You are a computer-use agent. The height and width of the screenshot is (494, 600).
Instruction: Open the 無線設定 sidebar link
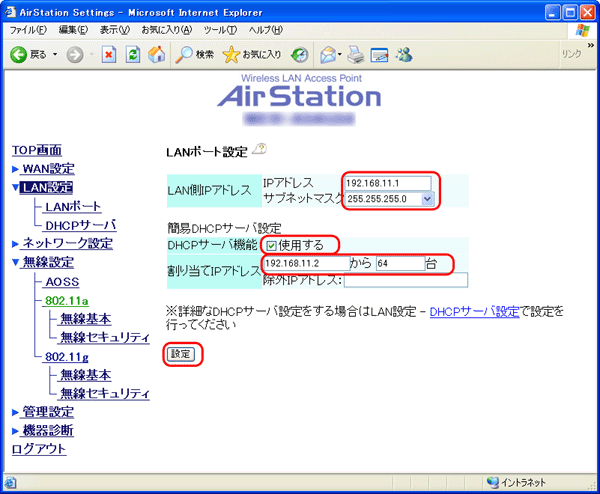click(x=48, y=262)
